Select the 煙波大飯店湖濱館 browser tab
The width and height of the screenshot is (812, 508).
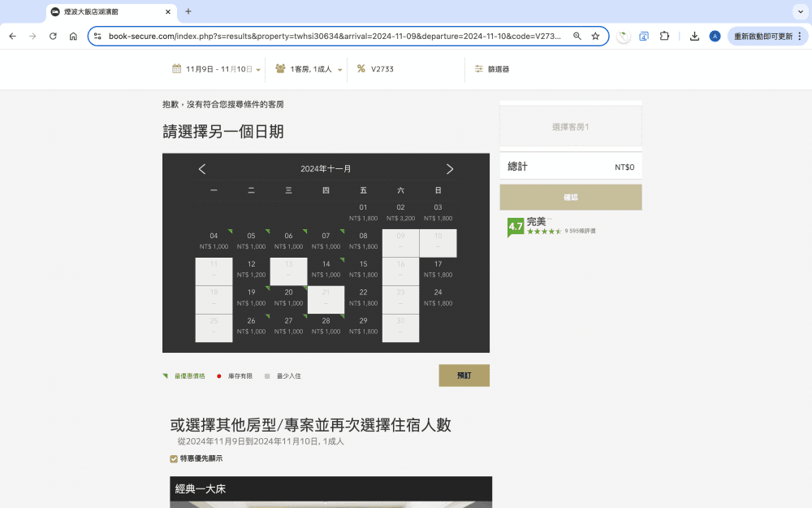coord(106,12)
